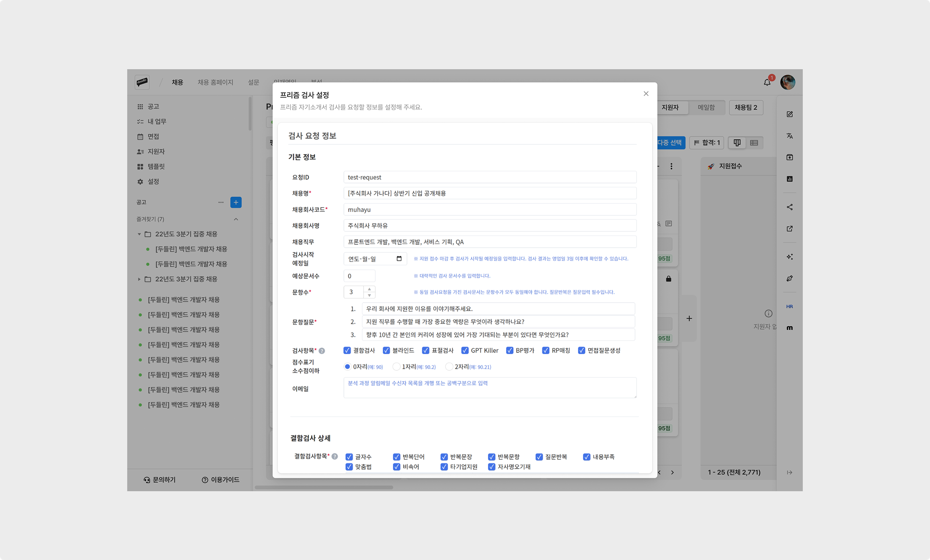Screen dimensions: 930x560
Task: Open the 채용 홈페이지 menu tab
Action: [x=215, y=82]
